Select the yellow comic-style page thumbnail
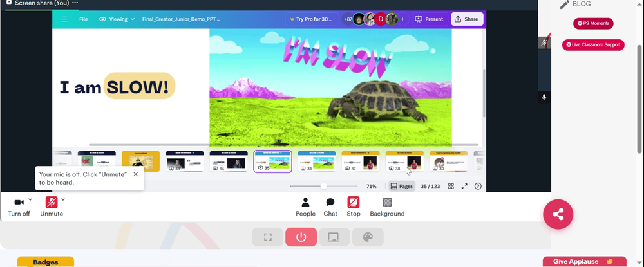644x267 pixels. click(x=141, y=161)
